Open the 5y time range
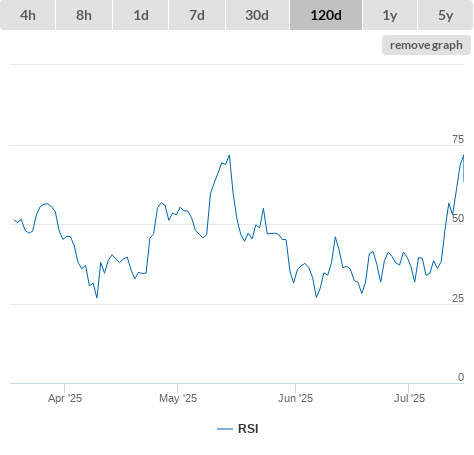Image resolution: width=474 pixels, height=455 pixels. [x=445, y=15]
